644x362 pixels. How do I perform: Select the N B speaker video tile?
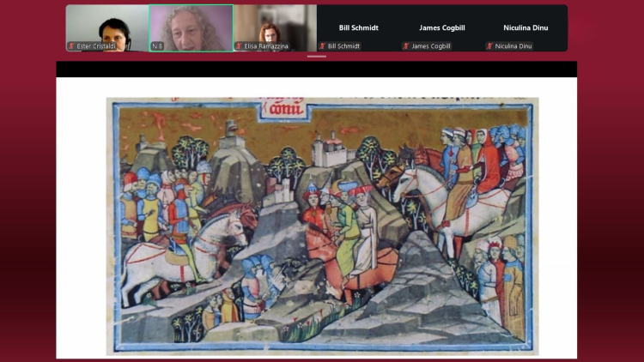coord(191,28)
